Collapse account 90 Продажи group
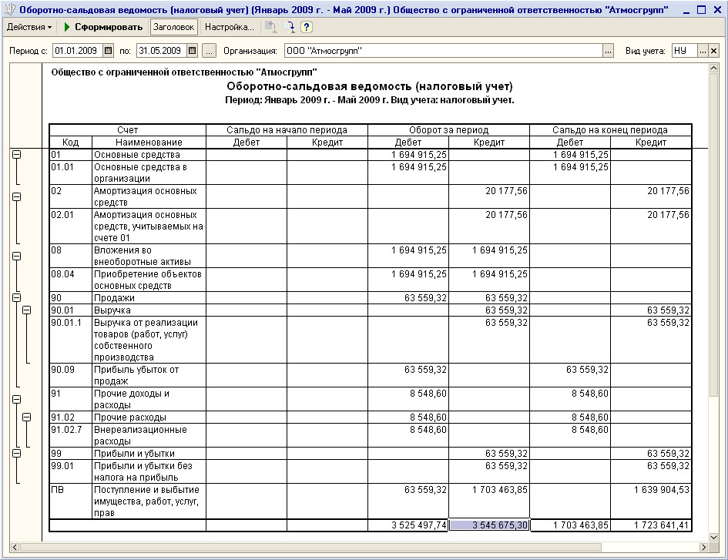This screenshot has width=728, height=560. point(16,297)
